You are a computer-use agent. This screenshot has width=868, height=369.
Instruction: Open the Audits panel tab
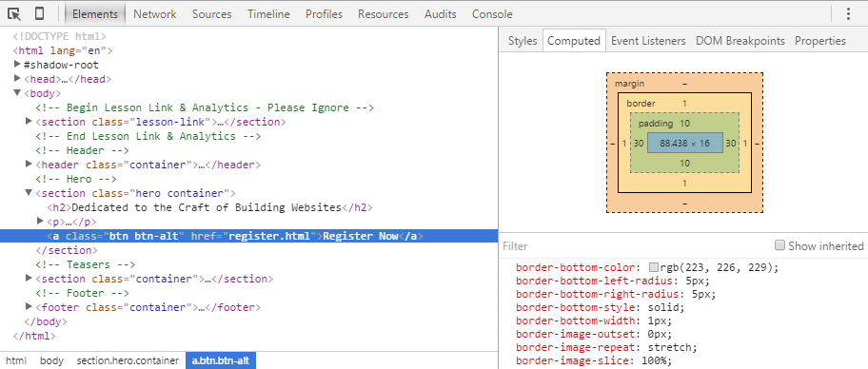[x=441, y=14]
